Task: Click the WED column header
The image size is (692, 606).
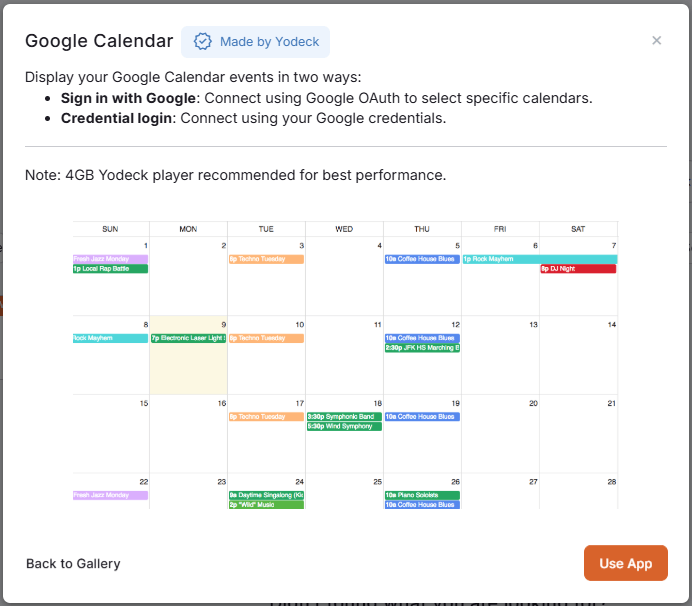Action: (344, 229)
